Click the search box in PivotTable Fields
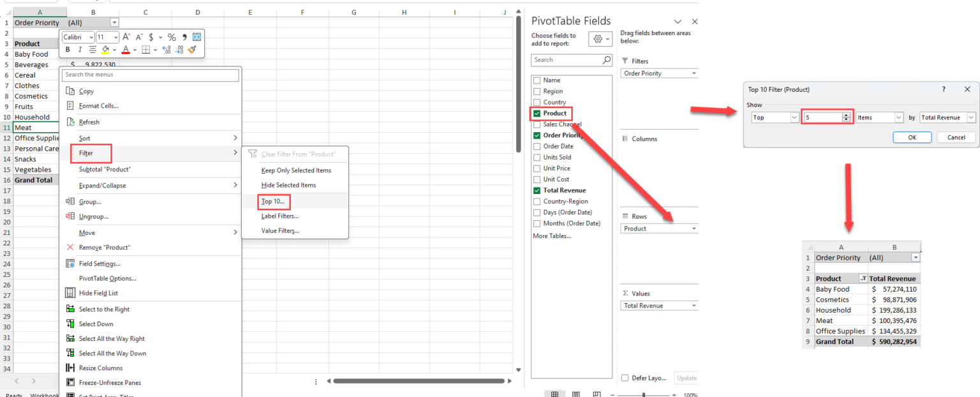 pos(567,59)
